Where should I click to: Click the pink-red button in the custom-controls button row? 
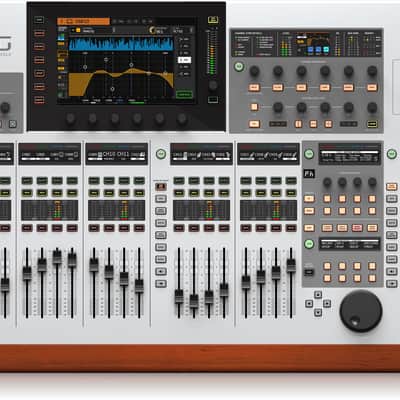357,228
